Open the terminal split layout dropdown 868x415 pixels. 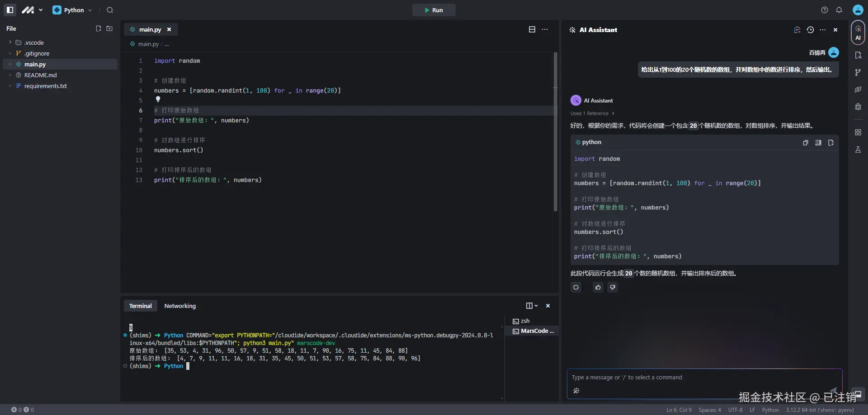coord(532,306)
